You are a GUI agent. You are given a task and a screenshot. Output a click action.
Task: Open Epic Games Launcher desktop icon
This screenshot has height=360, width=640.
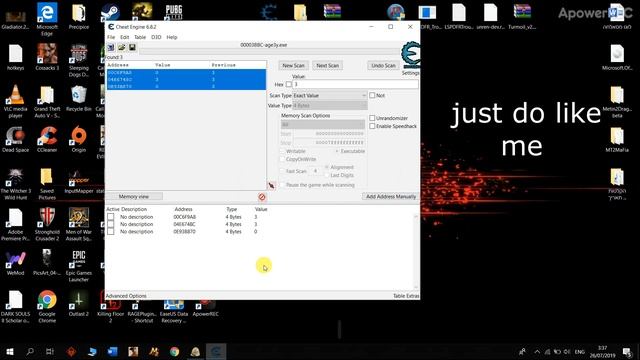coord(79,266)
